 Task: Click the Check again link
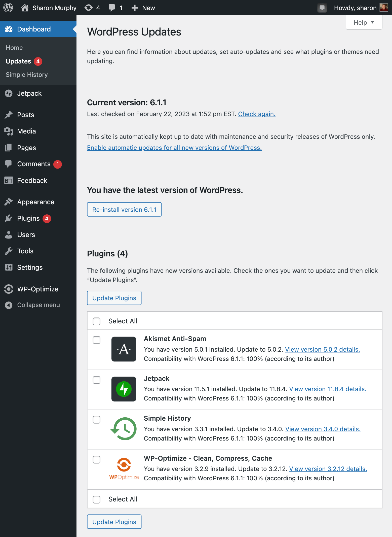click(257, 114)
